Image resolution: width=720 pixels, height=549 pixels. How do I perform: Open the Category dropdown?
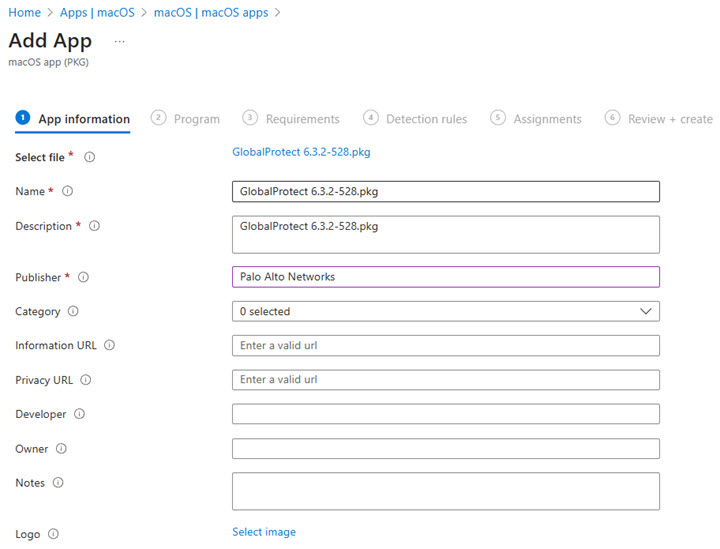pos(445,311)
